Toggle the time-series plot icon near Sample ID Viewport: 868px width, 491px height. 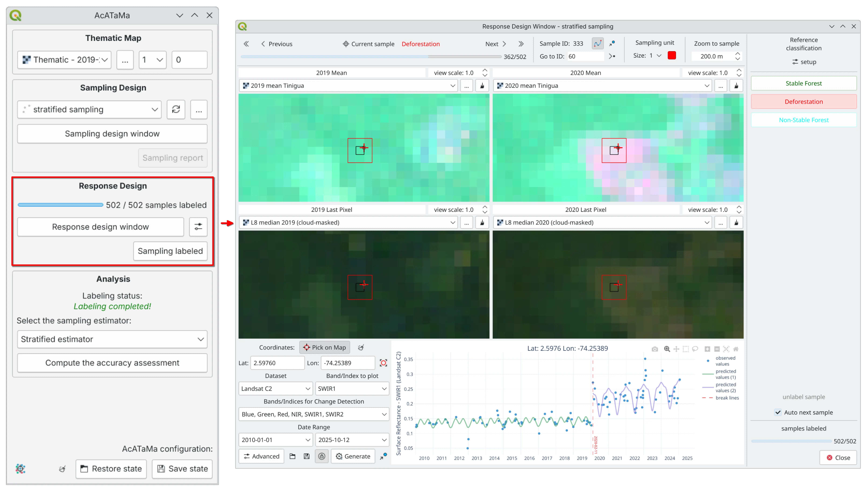597,43
